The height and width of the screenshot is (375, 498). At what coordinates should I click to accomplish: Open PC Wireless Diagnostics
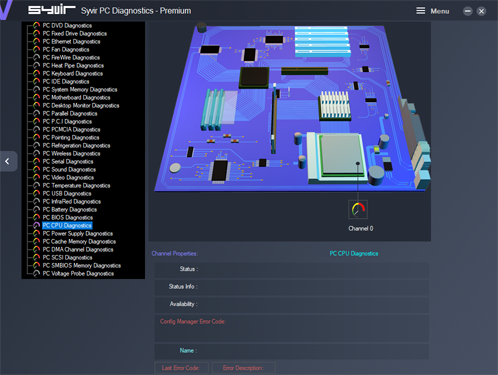coord(71,153)
